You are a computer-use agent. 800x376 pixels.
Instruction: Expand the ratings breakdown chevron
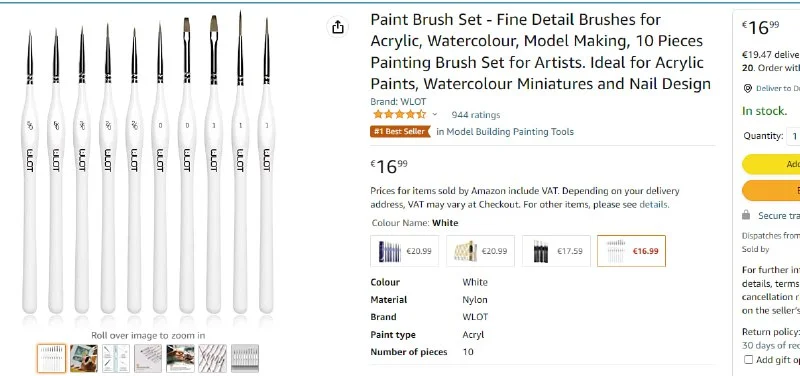435,115
